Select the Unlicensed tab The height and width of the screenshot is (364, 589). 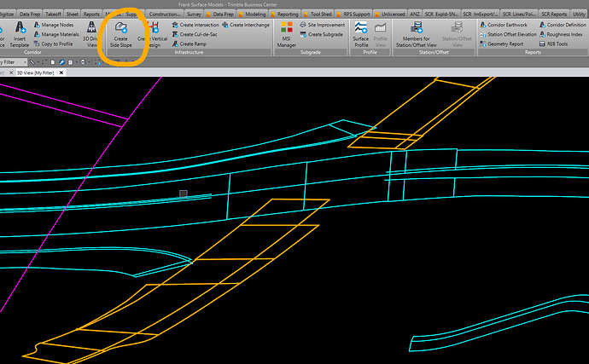click(390, 14)
